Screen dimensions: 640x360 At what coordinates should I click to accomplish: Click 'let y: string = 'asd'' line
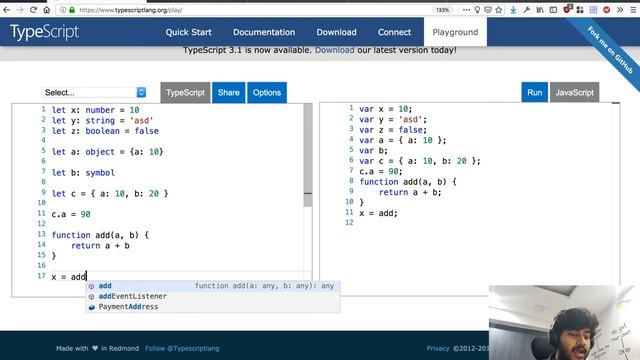tap(102, 120)
